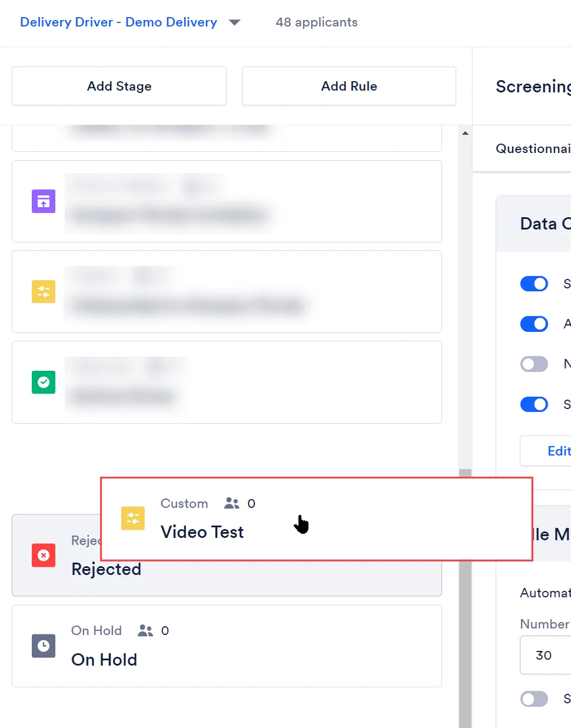Click the Add Rule button

tap(349, 86)
